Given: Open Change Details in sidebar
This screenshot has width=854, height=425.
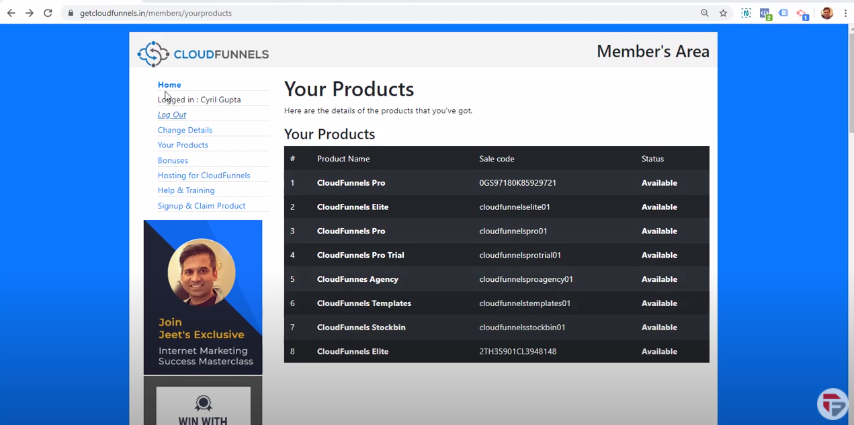Looking at the screenshot, I should pos(185,130).
